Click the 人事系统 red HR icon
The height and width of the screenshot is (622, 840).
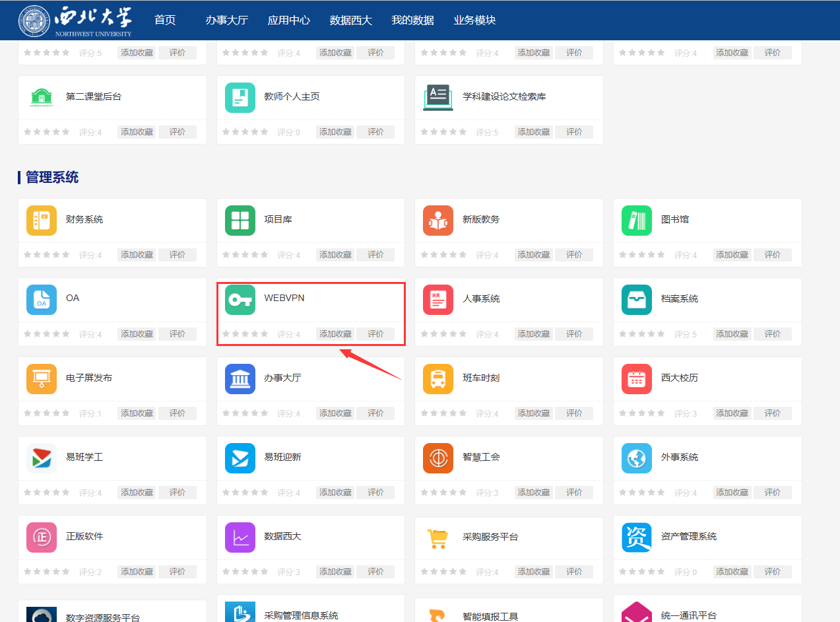(438, 300)
